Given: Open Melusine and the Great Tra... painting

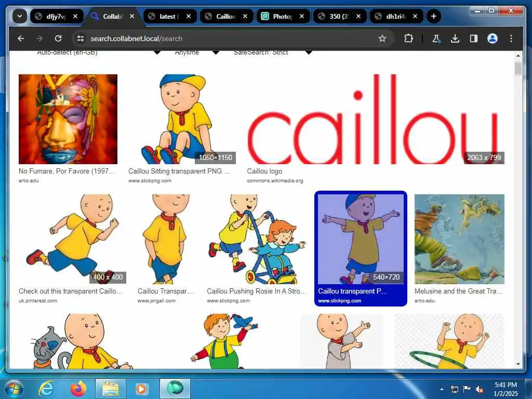Looking at the screenshot, I should [459, 239].
